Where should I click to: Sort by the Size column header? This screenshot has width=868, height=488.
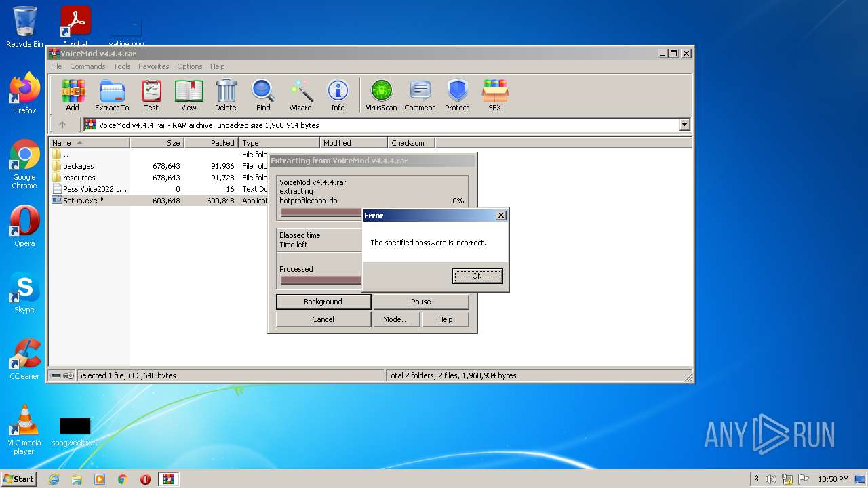tap(157, 142)
